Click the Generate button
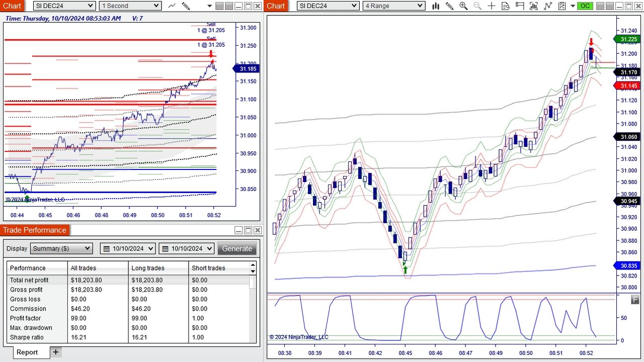The image size is (644, 362). (237, 248)
